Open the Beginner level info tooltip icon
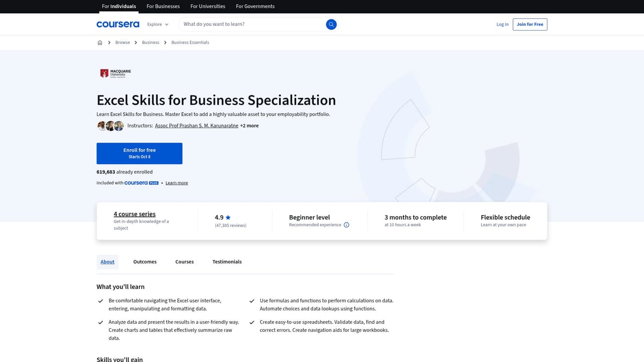The image size is (644, 362). click(346, 225)
